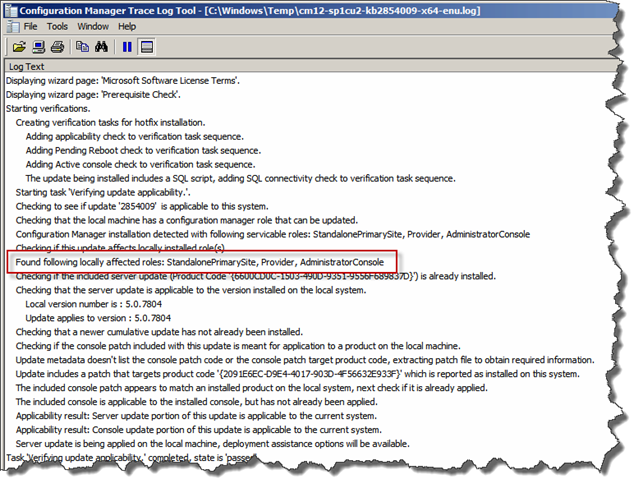Select the 'Prerequisite Check' wizard page log line
The image size is (643, 493).
[93, 95]
